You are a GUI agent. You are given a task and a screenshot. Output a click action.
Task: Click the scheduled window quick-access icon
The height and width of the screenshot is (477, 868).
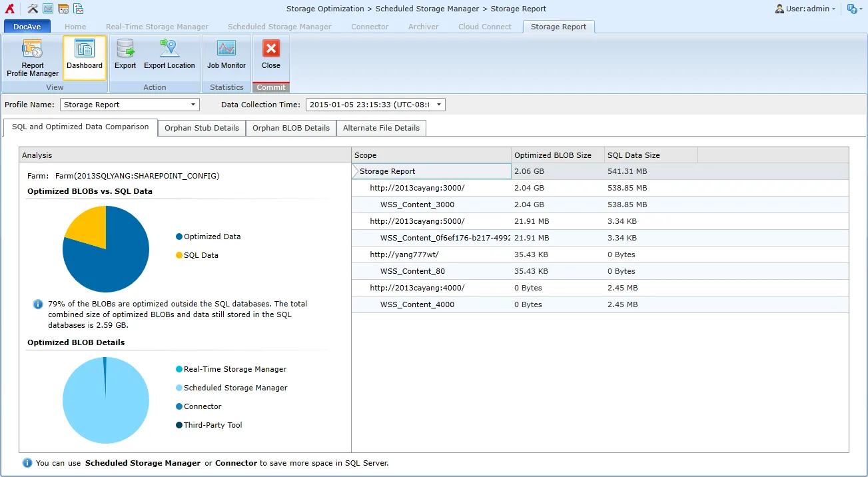[x=63, y=9]
